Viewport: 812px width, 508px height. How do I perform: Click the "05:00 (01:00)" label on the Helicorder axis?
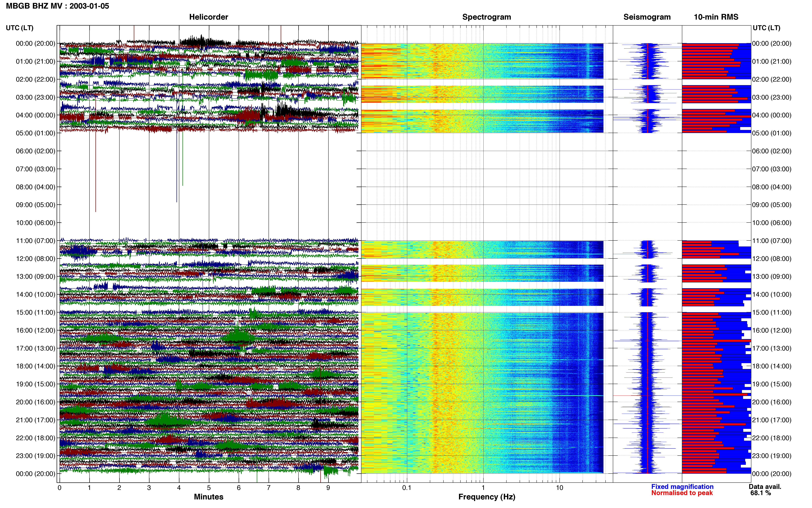(36, 133)
